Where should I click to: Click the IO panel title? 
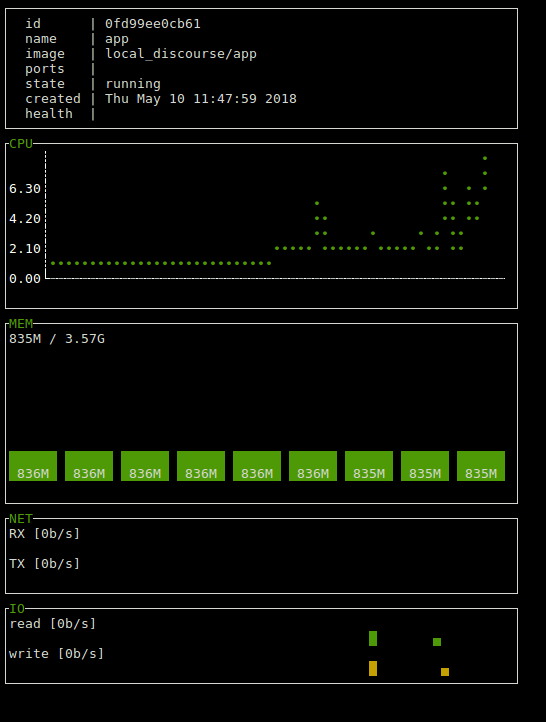click(17, 609)
